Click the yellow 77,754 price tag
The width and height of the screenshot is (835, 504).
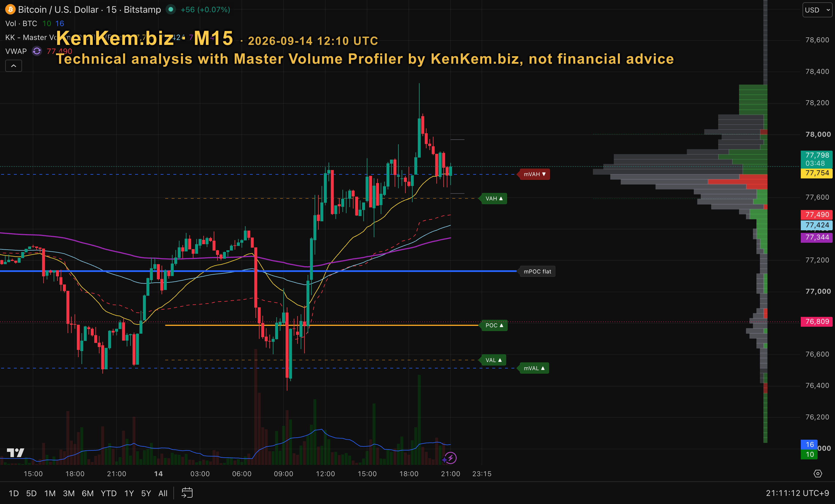point(816,173)
